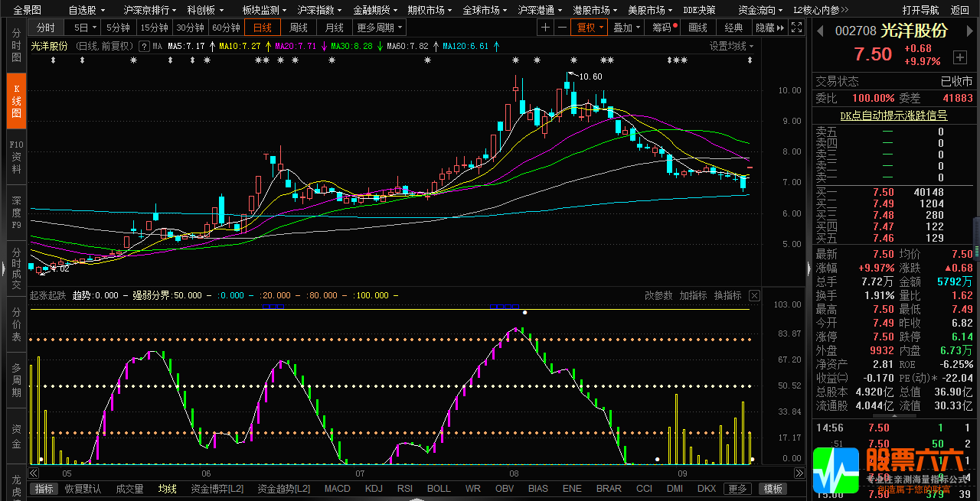This screenshot has height=501, width=980.
Task: Go to previous stock arrow
Action: [x=820, y=31]
